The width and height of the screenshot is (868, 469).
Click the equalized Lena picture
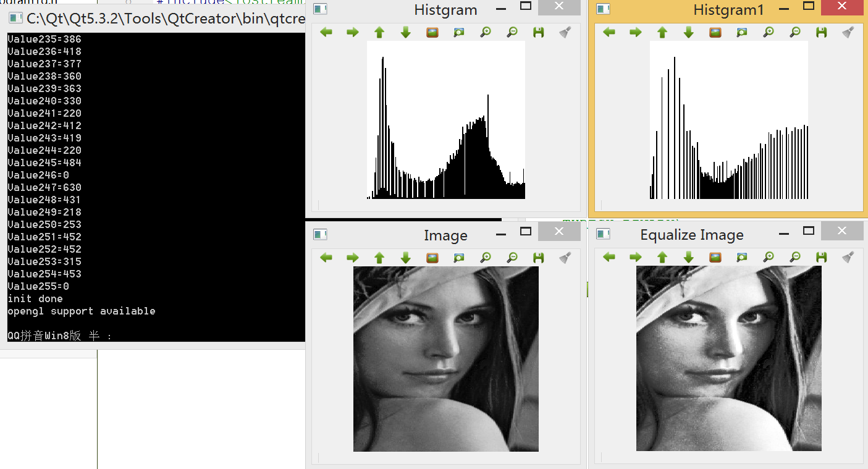[729, 358]
